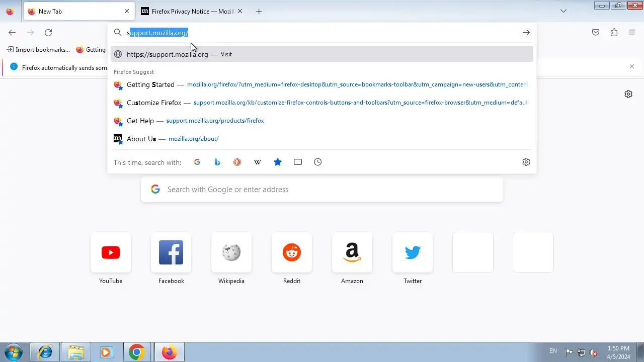
Task: Search this time with Google
Action: coord(197,162)
